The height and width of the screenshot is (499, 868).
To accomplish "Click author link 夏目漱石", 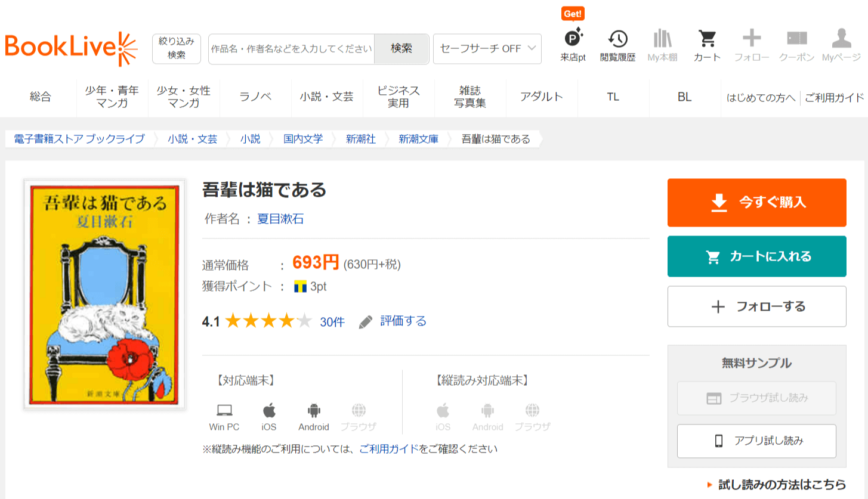I will tap(280, 219).
